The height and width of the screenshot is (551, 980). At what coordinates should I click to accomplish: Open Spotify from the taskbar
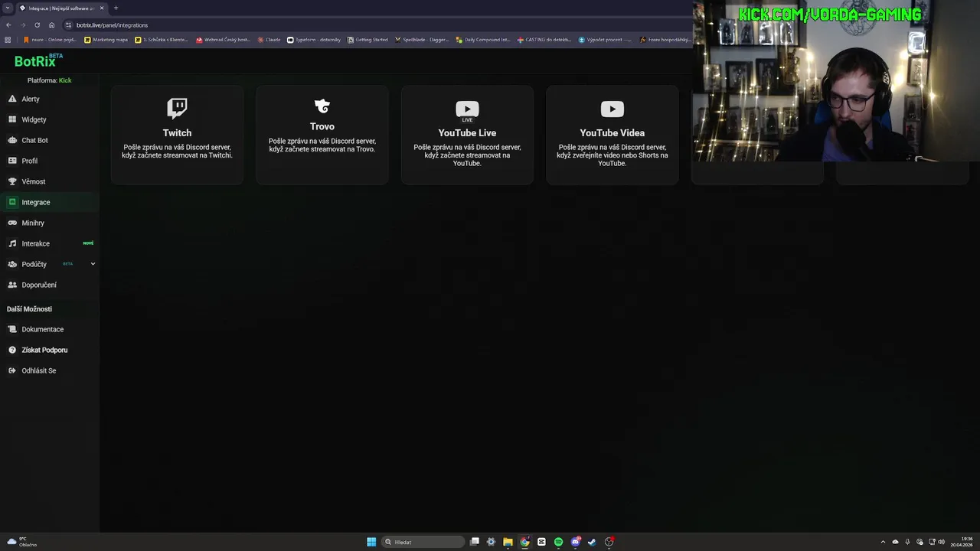(558, 542)
